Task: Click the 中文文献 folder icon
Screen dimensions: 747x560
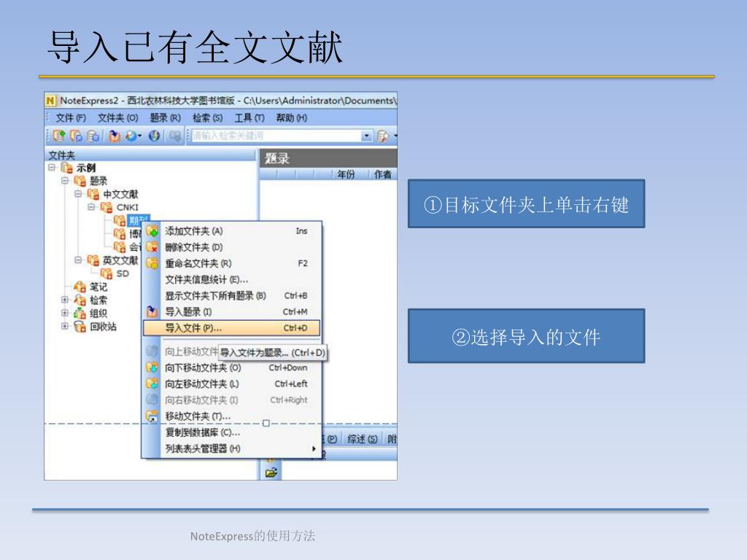Action: pyautogui.click(x=93, y=194)
